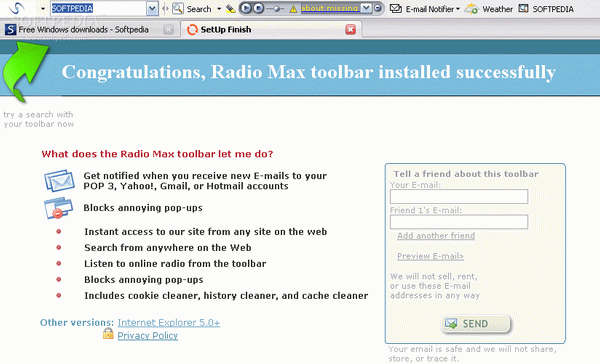This screenshot has width=600, height=364.
Task: Click the SOFTPEDIA toolbar link
Action: [546, 9]
